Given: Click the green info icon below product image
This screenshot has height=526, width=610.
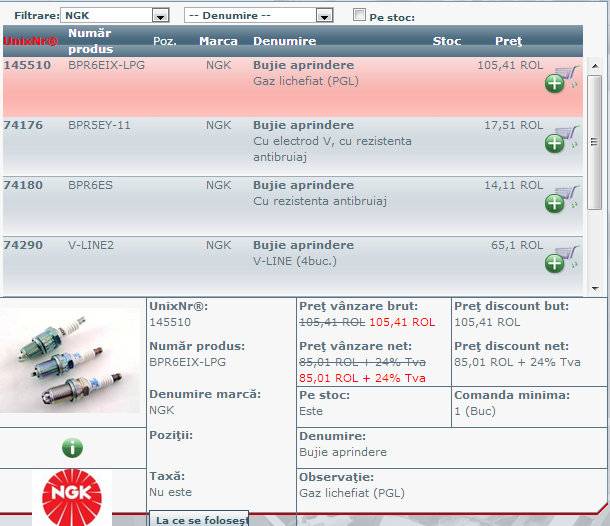Looking at the screenshot, I should point(71,448).
